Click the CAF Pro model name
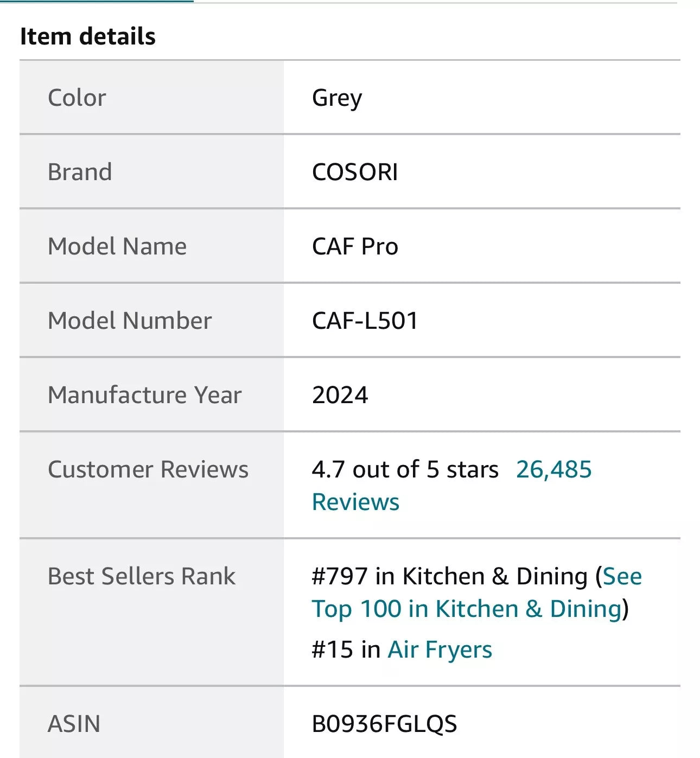The width and height of the screenshot is (700, 758). pos(355,246)
